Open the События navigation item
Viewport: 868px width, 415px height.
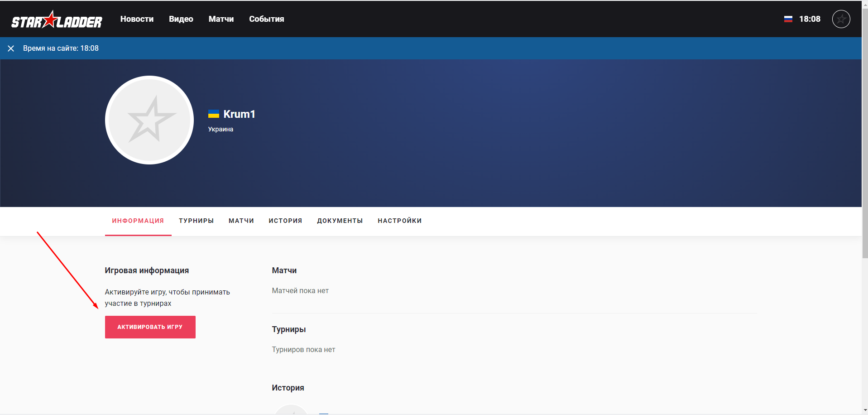pyautogui.click(x=267, y=19)
